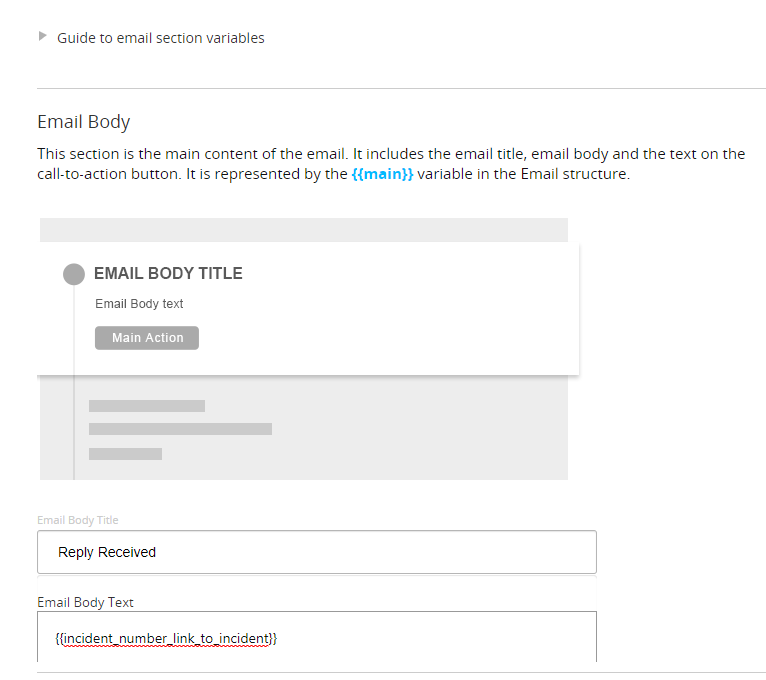Click the Email Body Text field label
This screenshot has height=680, width=766.
click(x=85, y=602)
